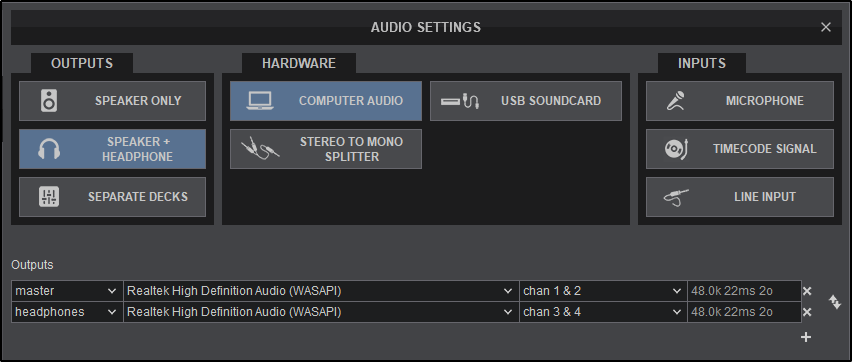Expand the master Realtek device dropdown
Screen dimensions: 852x362
(321, 291)
